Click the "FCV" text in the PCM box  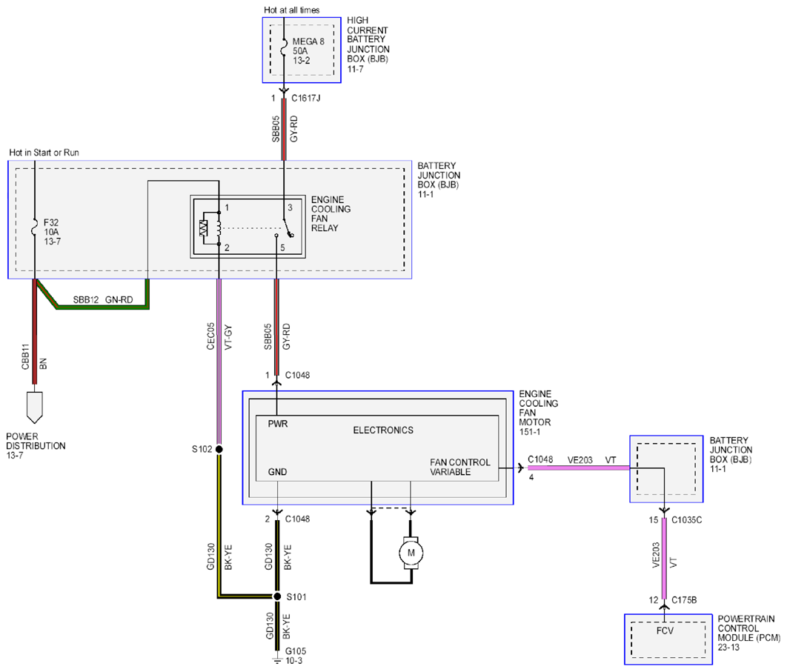point(665,631)
